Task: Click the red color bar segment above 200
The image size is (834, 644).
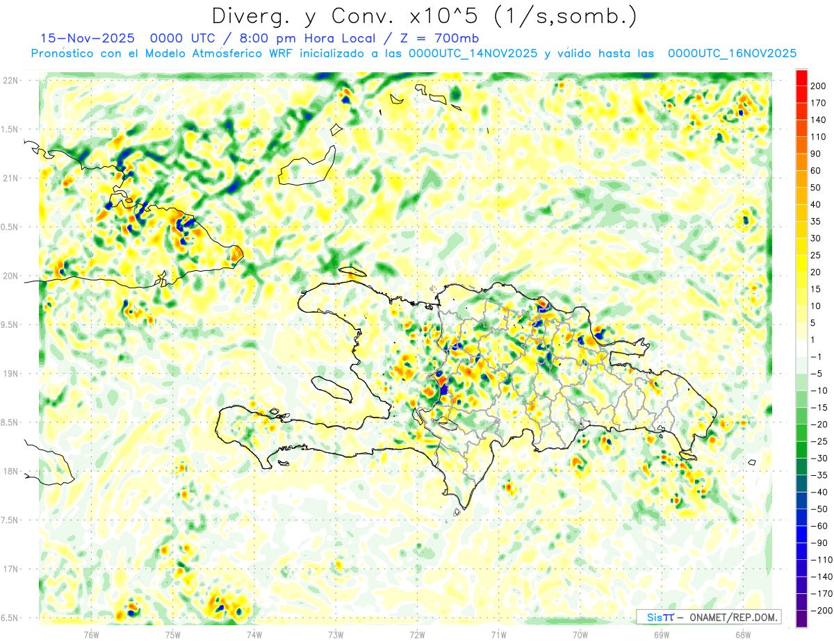Action: [801, 78]
